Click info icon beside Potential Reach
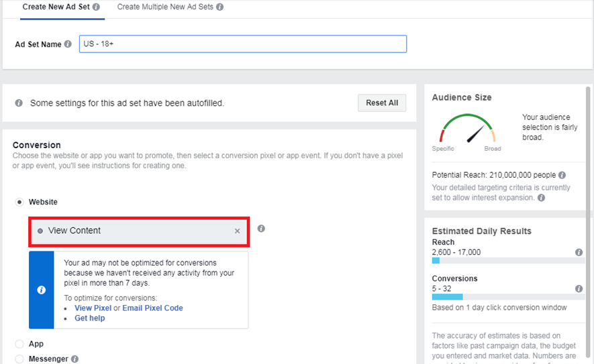 (x=562, y=175)
